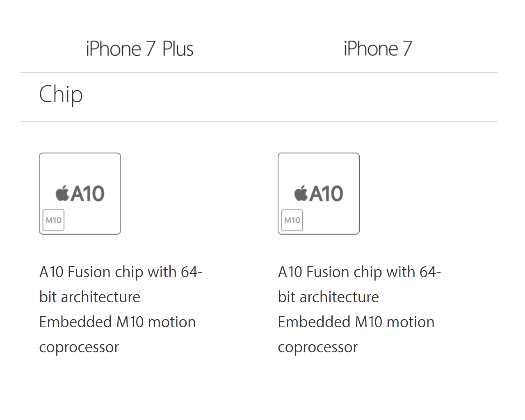Viewport: 525px width, 420px height.
Task: Click the word "Plus" in the left heading
Action: click(178, 49)
